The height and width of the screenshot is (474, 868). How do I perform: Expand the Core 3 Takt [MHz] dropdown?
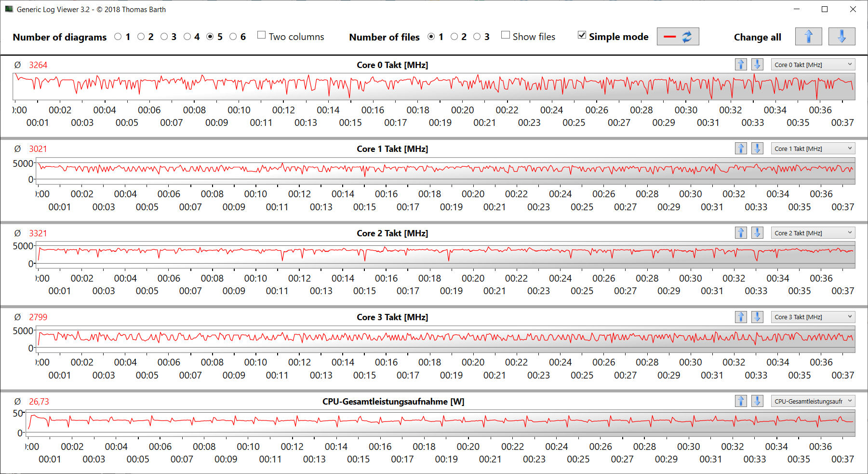click(813, 317)
